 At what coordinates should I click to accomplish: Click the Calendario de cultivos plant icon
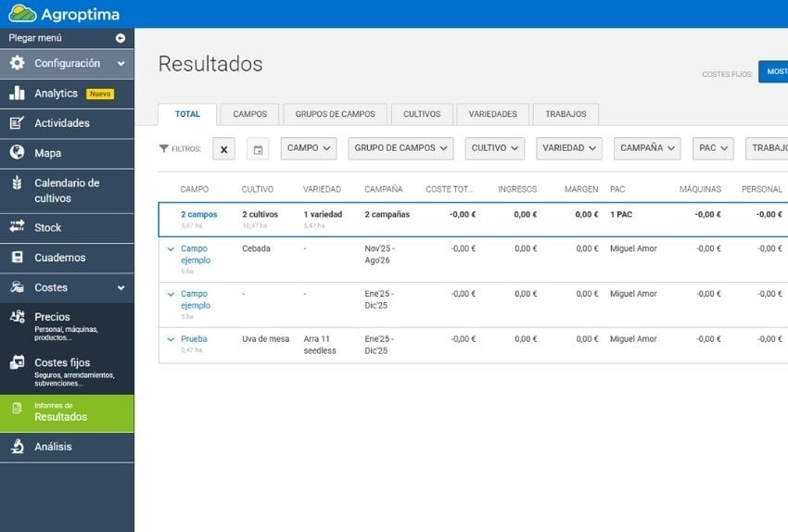click(17, 183)
